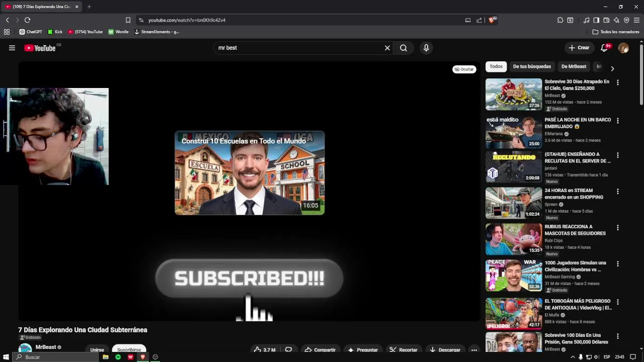Open the Brave VPN shield icon
Screen dimensions: 644x362
(626, 20)
